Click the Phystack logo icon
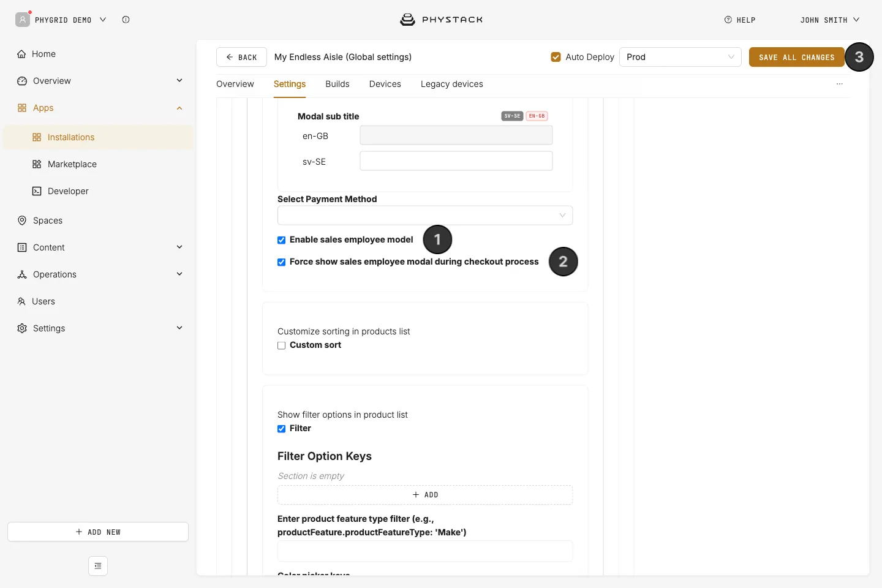Viewport: 882px width, 588px height. click(x=407, y=20)
